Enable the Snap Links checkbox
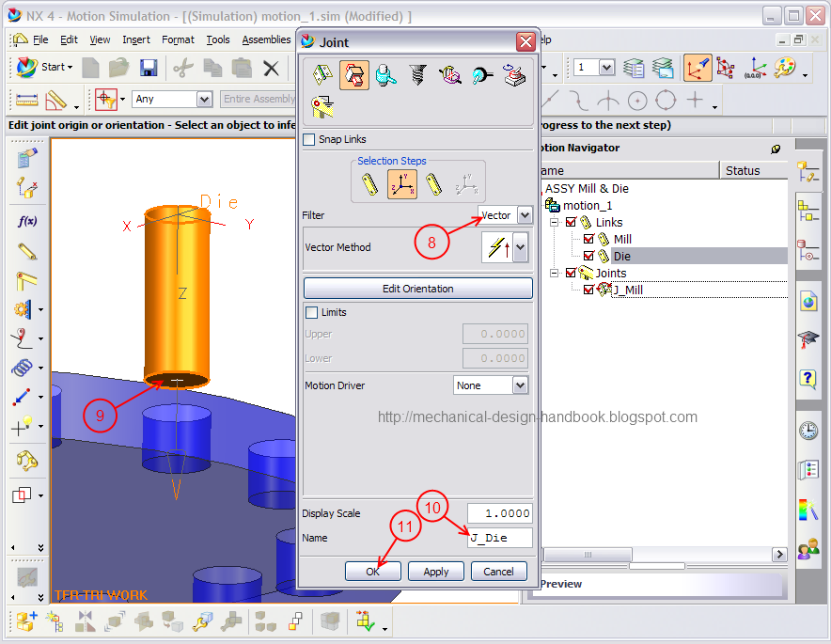The height and width of the screenshot is (644, 831). click(x=310, y=138)
